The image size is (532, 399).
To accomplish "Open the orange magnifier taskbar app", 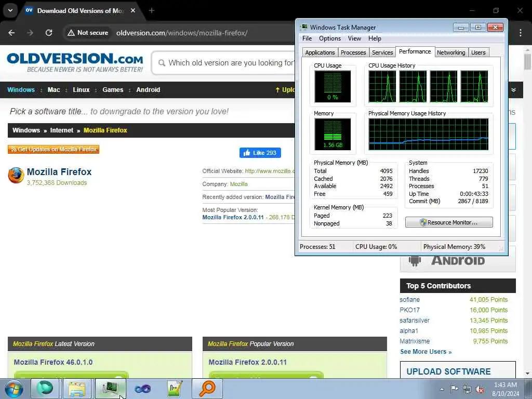I will point(207,389).
